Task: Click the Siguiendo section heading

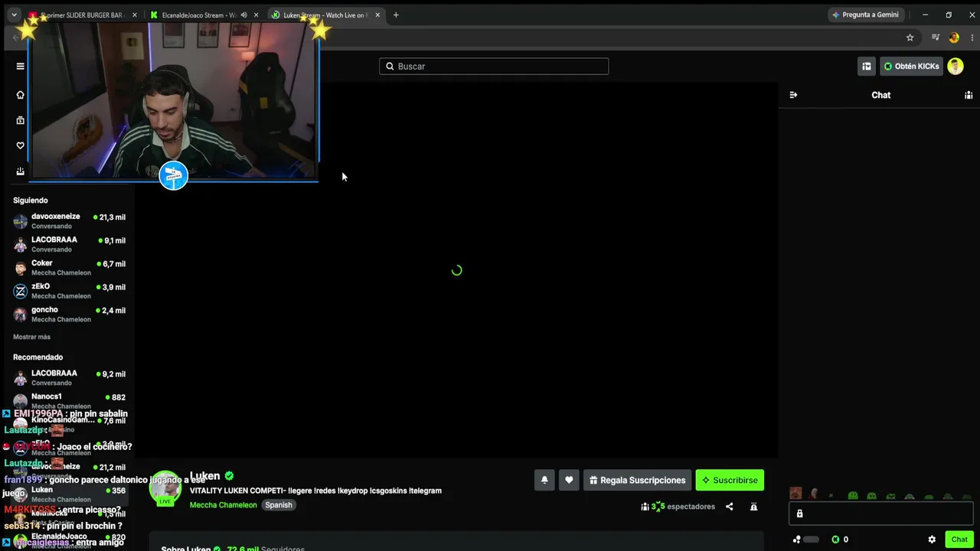Action: click(x=31, y=201)
